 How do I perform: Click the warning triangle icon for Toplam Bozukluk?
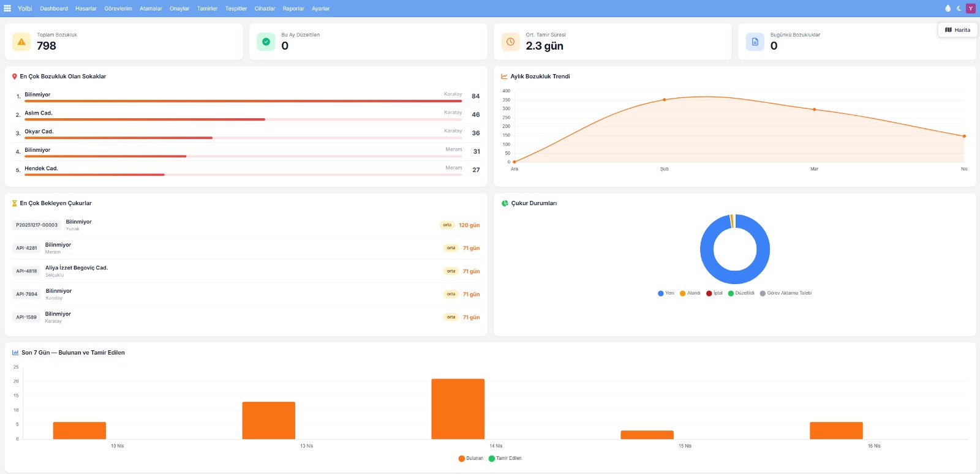(21, 42)
